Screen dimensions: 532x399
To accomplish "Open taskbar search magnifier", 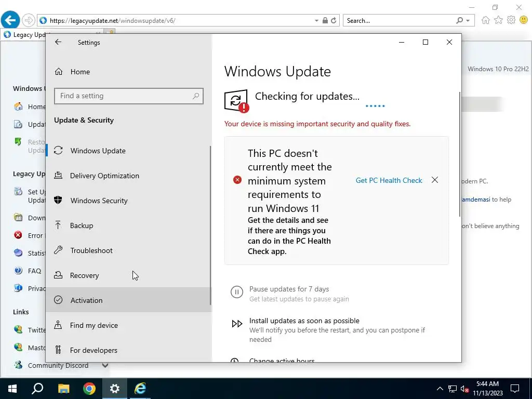I will (37, 389).
